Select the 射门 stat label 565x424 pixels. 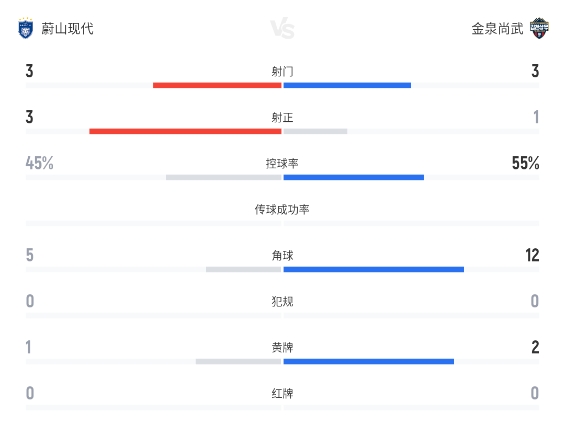[x=282, y=71]
